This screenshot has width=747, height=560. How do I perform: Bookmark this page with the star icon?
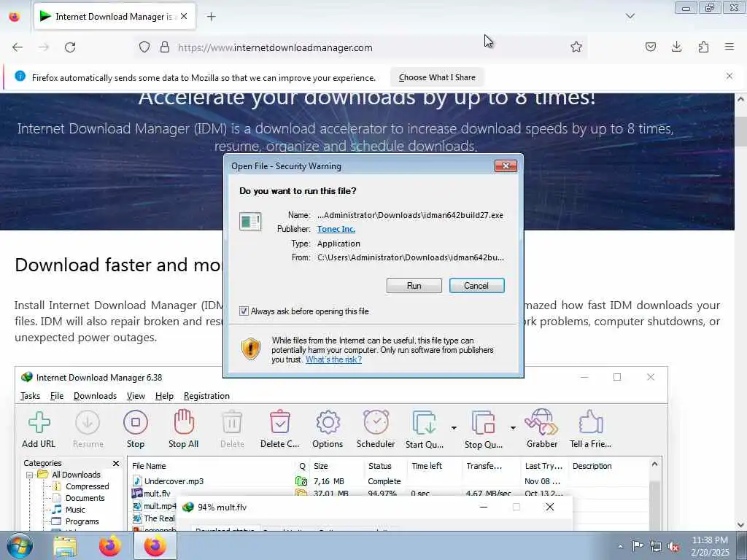(576, 47)
